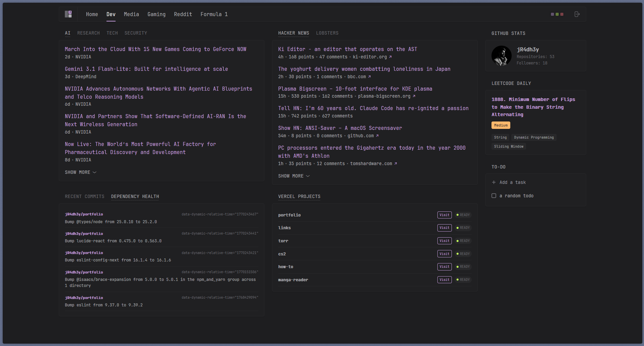Check off the 'a random todo' item

[494, 196]
